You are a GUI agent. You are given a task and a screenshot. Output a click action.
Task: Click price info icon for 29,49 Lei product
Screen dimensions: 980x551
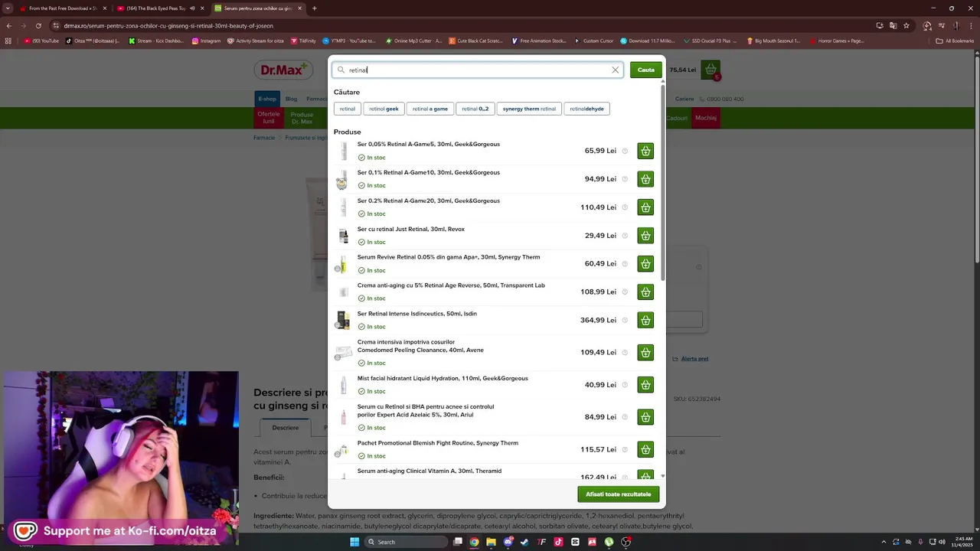point(625,236)
